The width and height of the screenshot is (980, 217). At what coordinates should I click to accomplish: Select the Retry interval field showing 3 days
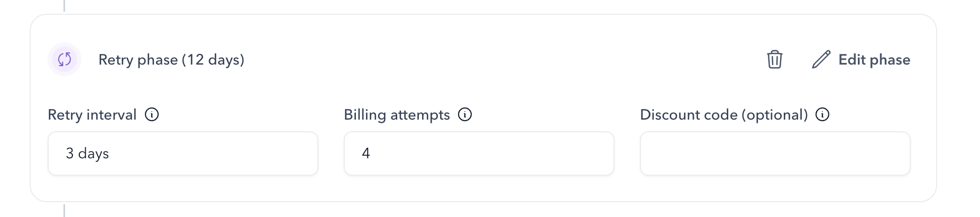[183, 153]
